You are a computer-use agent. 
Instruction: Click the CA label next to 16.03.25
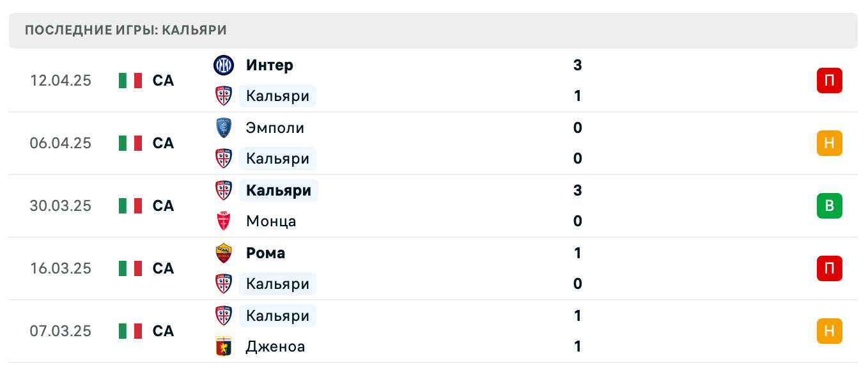coord(162,268)
